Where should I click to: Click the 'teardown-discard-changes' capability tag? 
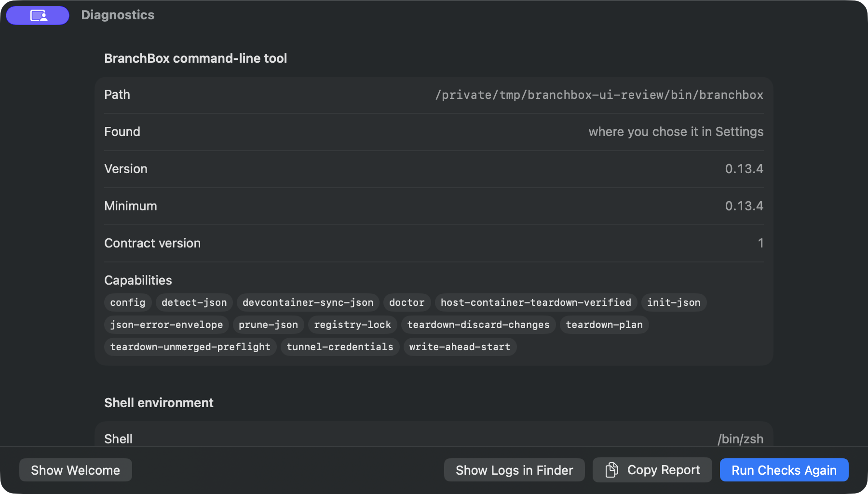(x=478, y=325)
